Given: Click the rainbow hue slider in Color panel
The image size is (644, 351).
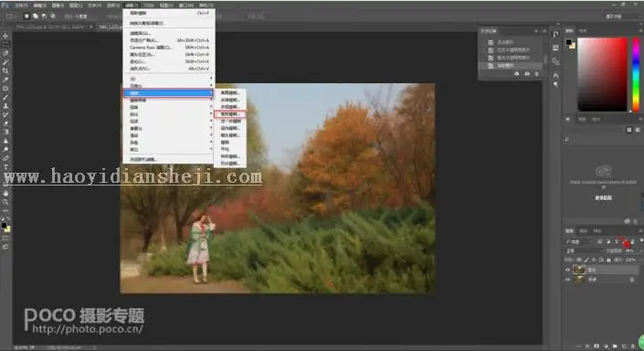Looking at the screenshot, I should pos(636,74).
